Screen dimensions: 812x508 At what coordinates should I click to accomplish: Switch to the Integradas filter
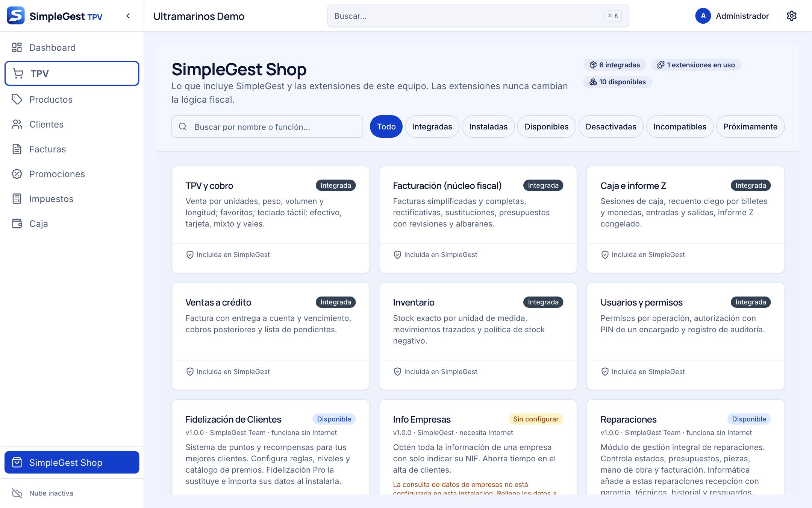pyautogui.click(x=432, y=126)
